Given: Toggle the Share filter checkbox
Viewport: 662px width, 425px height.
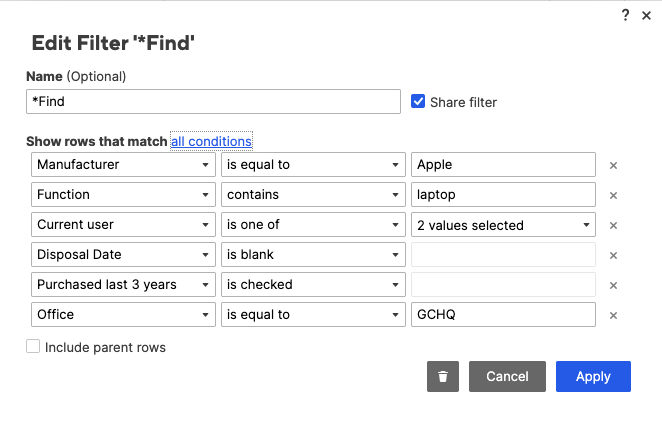Looking at the screenshot, I should (x=419, y=101).
